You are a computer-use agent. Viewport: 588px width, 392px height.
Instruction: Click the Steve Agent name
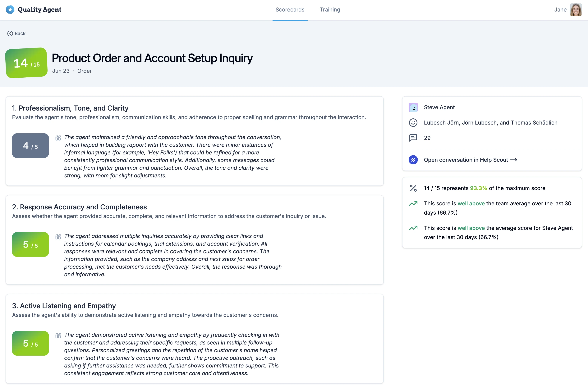439,107
